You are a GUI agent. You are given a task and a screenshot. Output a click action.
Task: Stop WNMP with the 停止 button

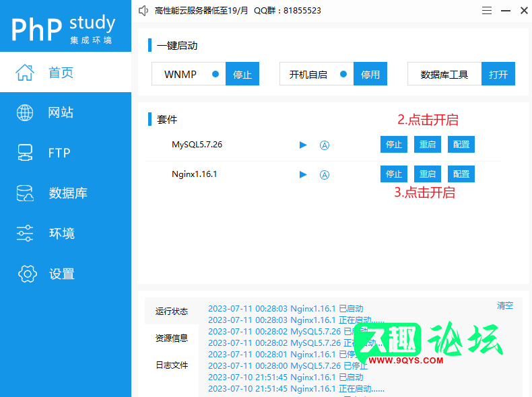[242, 73]
